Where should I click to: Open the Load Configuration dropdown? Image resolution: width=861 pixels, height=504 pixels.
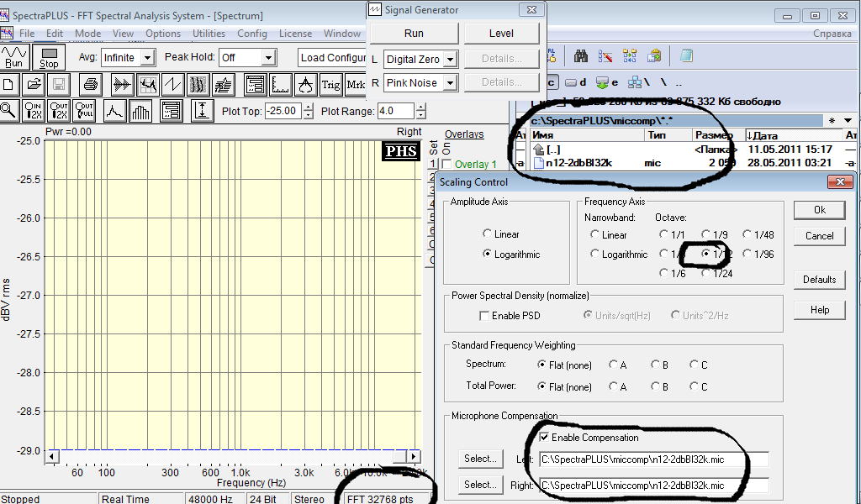(x=332, y=58)
